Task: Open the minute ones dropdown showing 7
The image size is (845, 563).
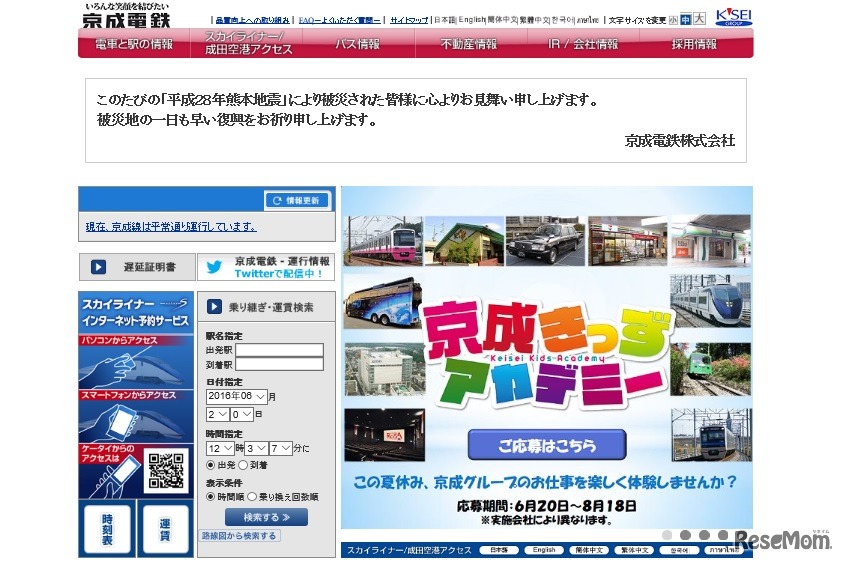Action: [x=281, y=448]
